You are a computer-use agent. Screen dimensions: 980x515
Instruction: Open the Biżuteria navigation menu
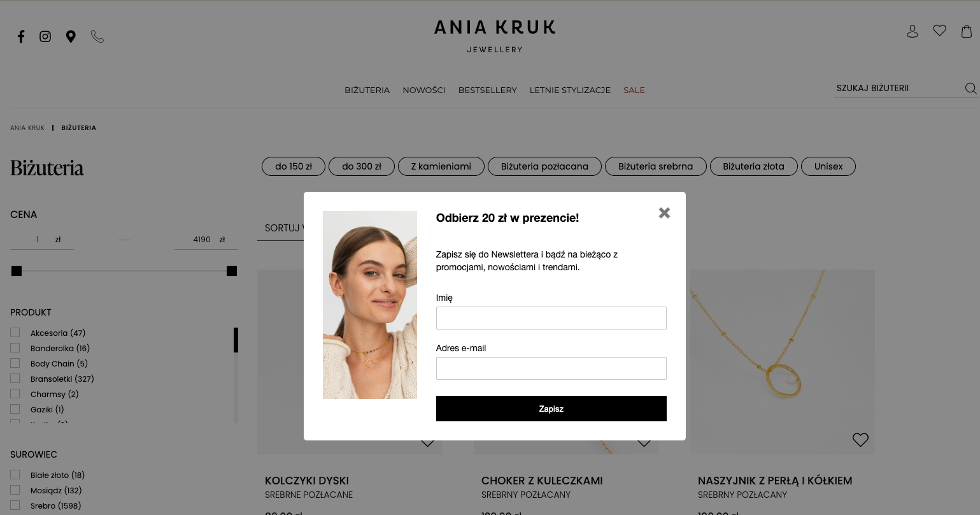click(x=367, y=90)
